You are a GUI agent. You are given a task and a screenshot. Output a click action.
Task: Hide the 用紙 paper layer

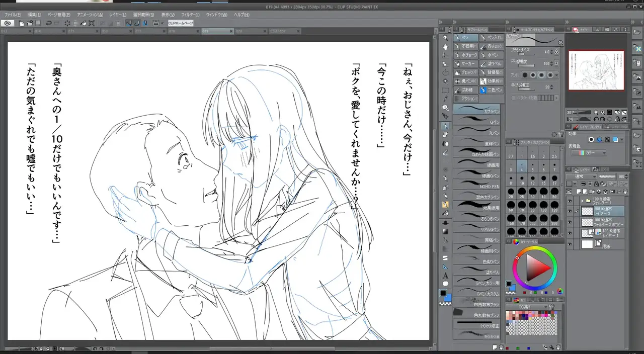tap(570, 244)
